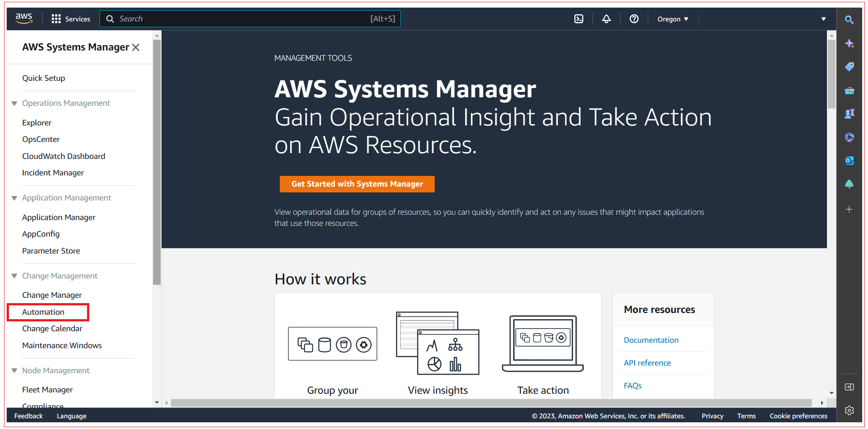Screen dimensions: 868x429
Task: Click Get Started with Systems Manager
Action: [357, 184]
